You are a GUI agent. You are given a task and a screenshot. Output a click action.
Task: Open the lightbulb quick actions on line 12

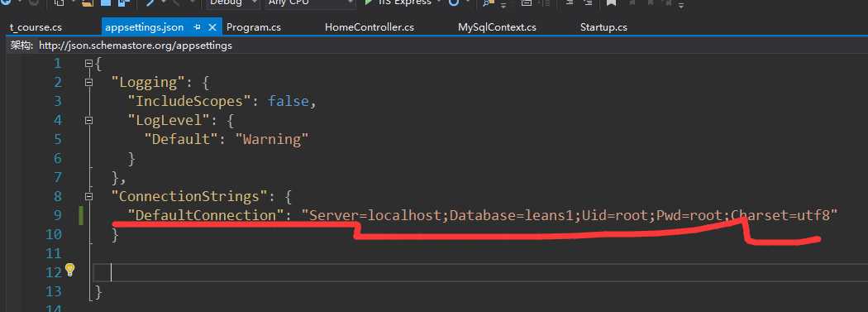pyautogui.click(x=69, y=270)
